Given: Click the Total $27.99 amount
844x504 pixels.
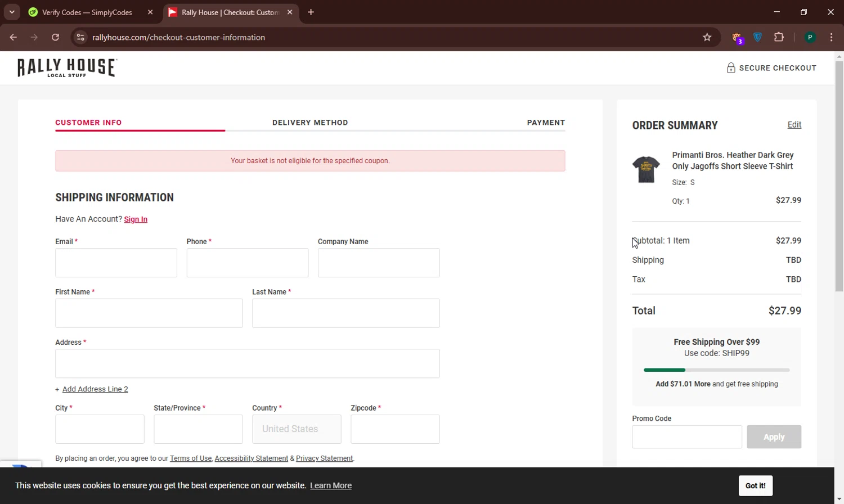Looking at the screenshot, I should (x=785, y=310).
